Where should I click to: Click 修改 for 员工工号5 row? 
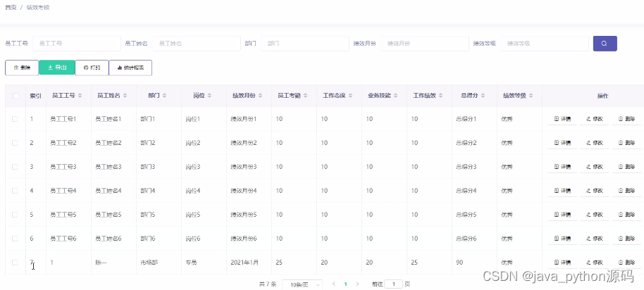[x=594, y=215]
